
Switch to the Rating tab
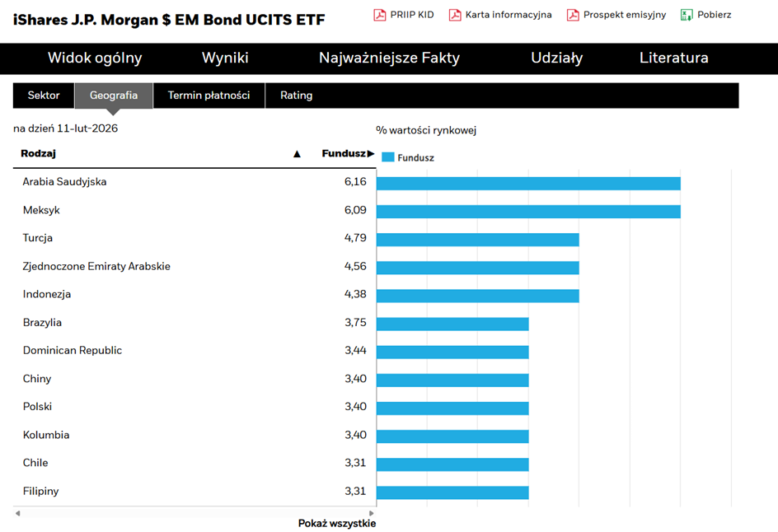(296, 96)
